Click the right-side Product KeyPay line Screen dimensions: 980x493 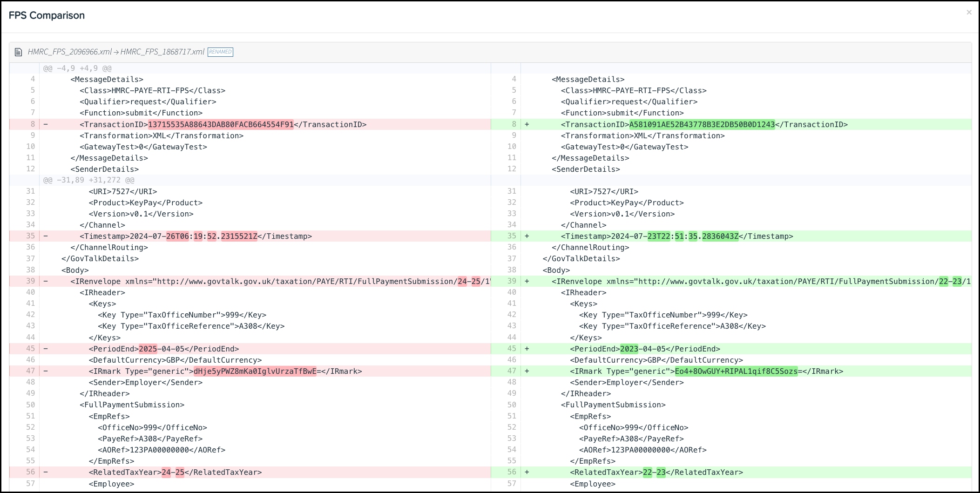[x=627, y=203]
